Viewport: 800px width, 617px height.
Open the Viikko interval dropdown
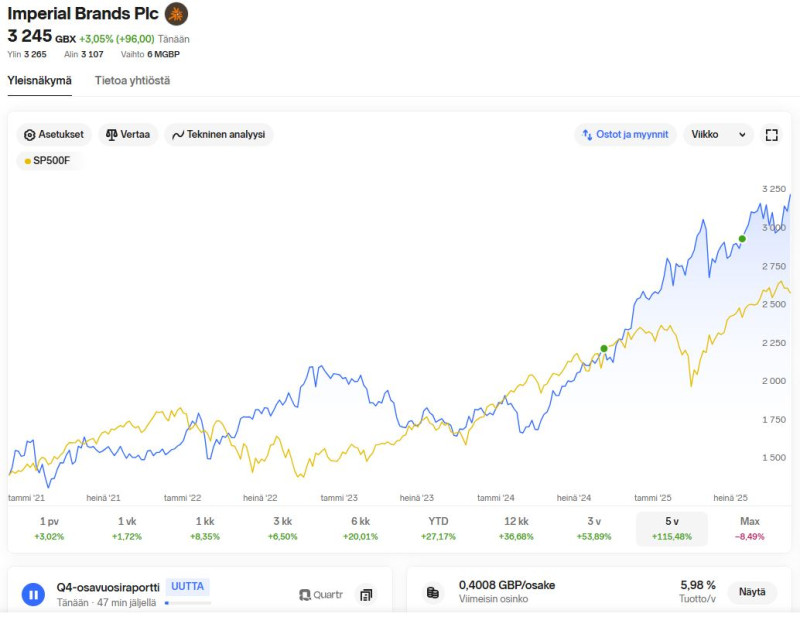718,135
